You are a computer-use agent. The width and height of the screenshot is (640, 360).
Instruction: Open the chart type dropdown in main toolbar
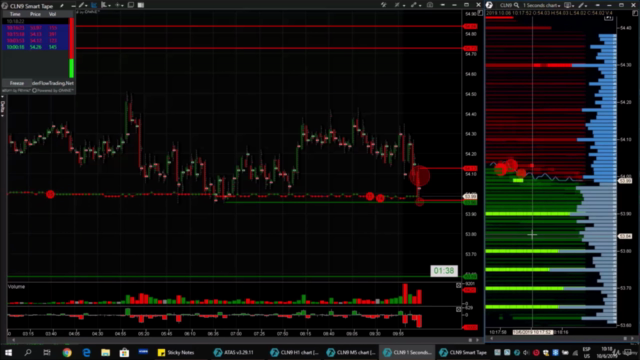pos(106,5)
